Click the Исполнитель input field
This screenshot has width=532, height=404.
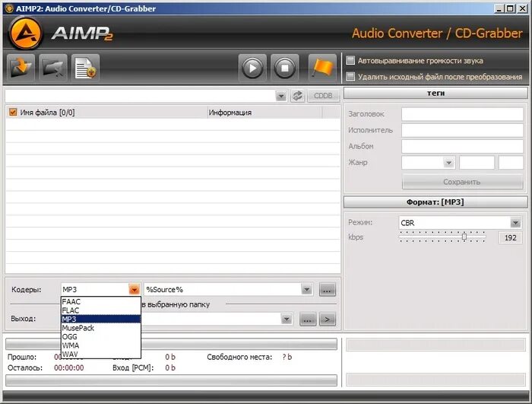coord(462,130)
